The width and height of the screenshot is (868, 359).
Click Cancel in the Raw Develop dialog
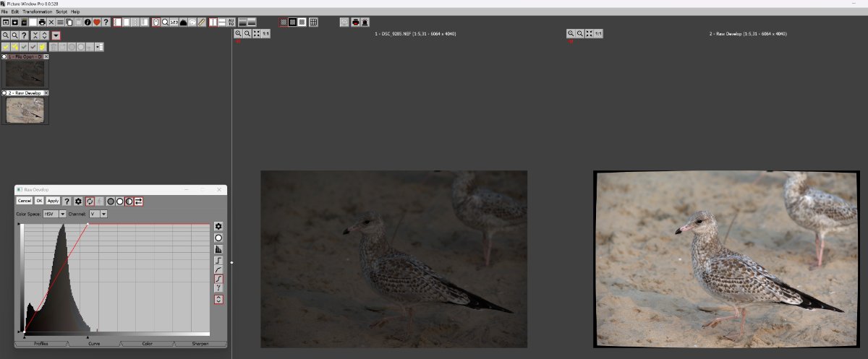(x=24, y=201)
